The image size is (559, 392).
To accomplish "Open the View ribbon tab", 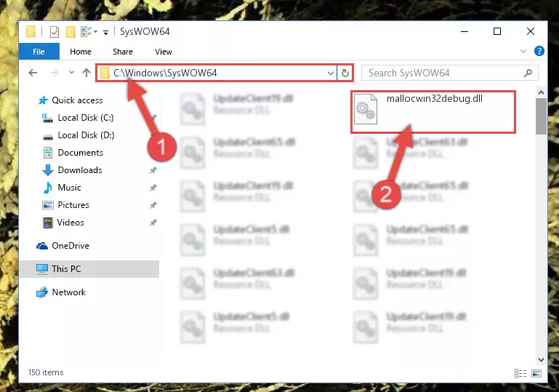I will 164,52.
